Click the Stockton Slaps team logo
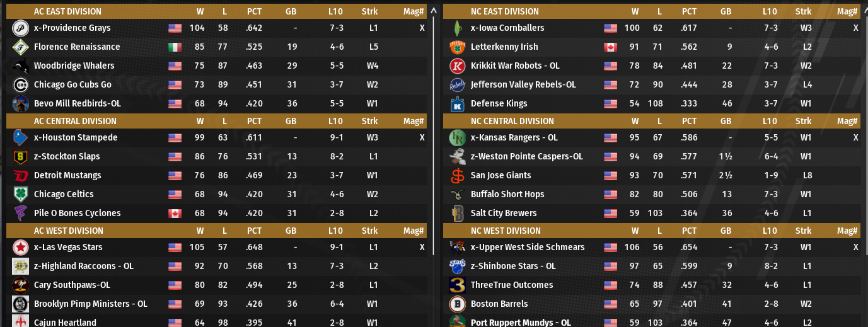 [20, 157]
